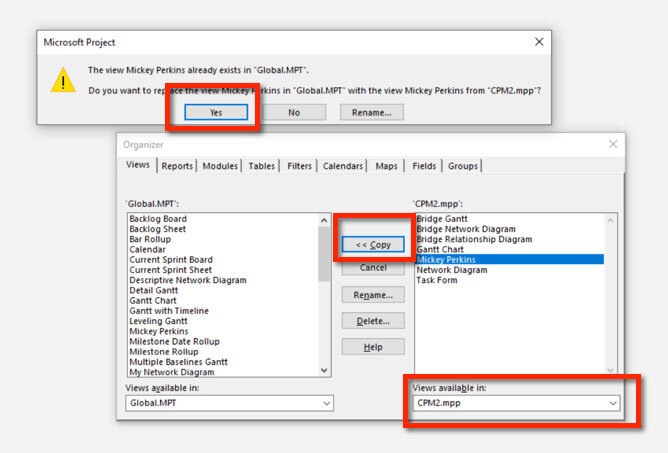668x453 pixels.
Task: Open the Filters tab
Action: (x=299, y=166)
